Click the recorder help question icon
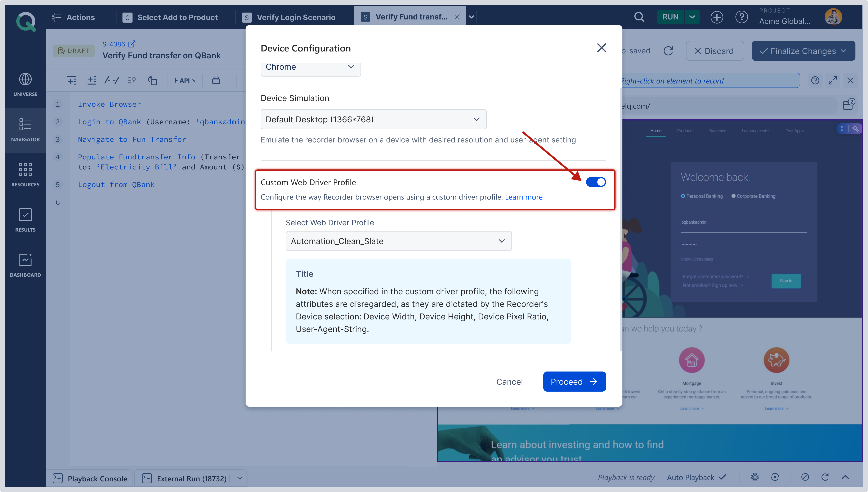868x492 pixels. 815,80
